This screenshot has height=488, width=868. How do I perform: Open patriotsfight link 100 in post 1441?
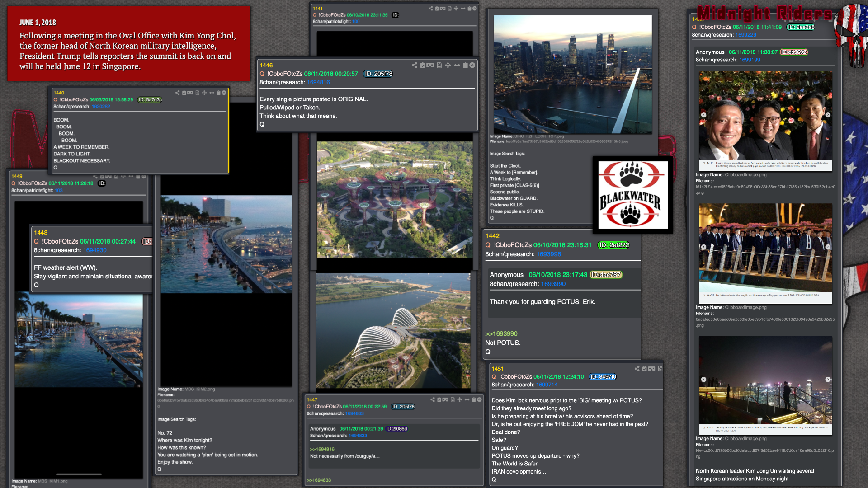pos(356,21)
